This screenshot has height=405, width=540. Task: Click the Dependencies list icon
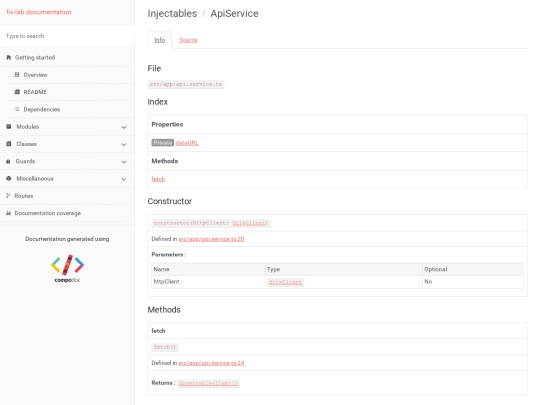coord(17,109)
